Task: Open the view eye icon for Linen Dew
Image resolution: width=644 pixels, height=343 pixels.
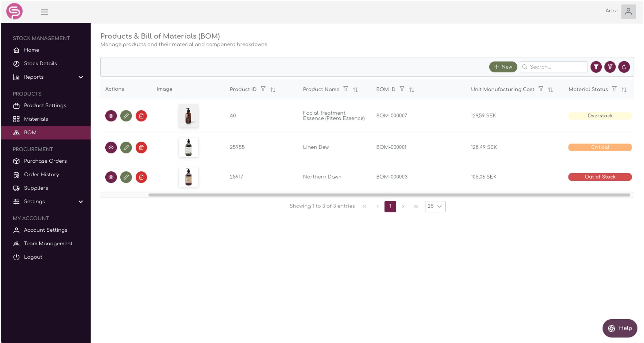Action: click(x=111, y=147)
